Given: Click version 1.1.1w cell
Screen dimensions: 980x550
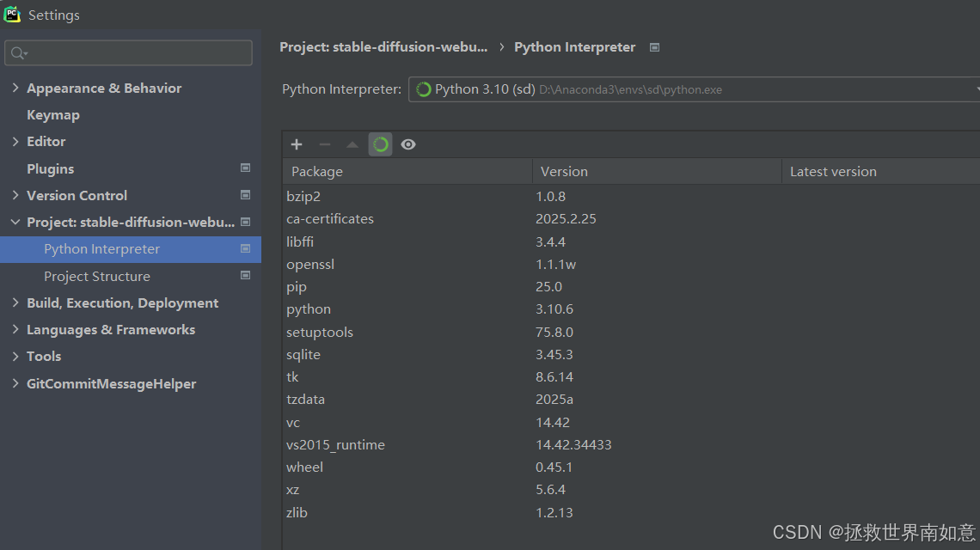Looking at the screenshot, I should (x=555, y=265).
